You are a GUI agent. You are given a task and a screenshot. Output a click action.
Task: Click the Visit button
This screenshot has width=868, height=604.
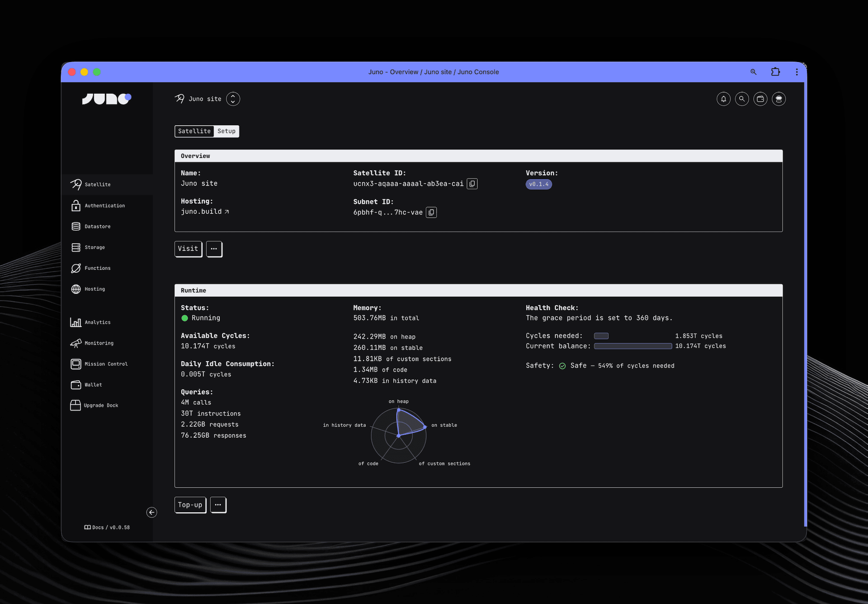188,249
